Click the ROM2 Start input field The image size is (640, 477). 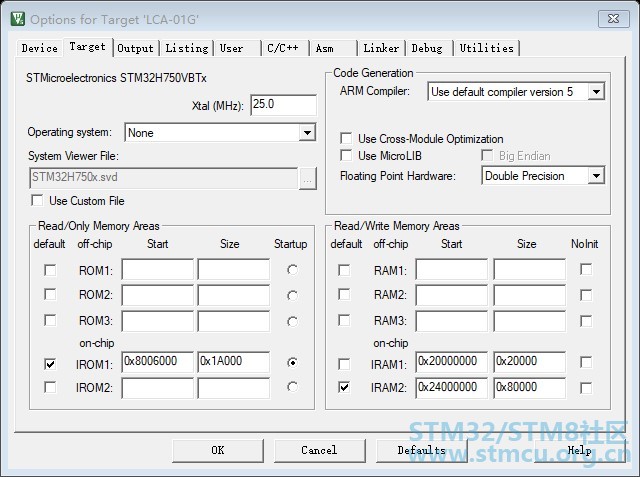coord(158,295)
